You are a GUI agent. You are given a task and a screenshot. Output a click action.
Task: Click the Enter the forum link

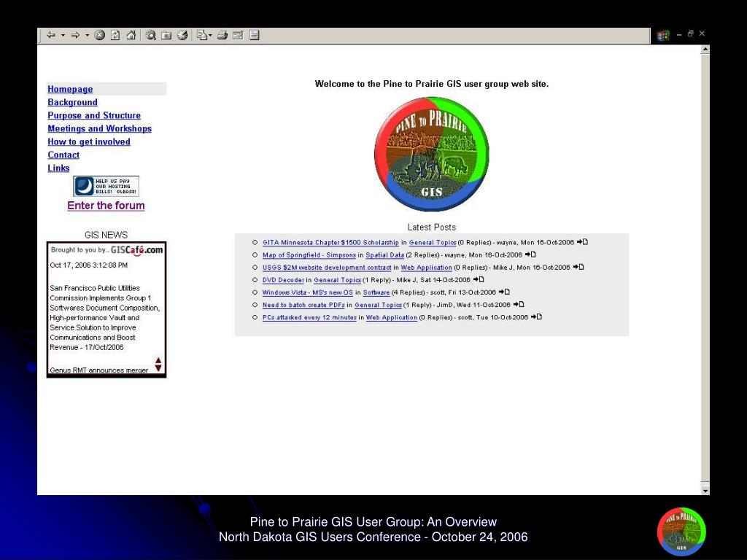pyautogui.click(x=106, y=206)
